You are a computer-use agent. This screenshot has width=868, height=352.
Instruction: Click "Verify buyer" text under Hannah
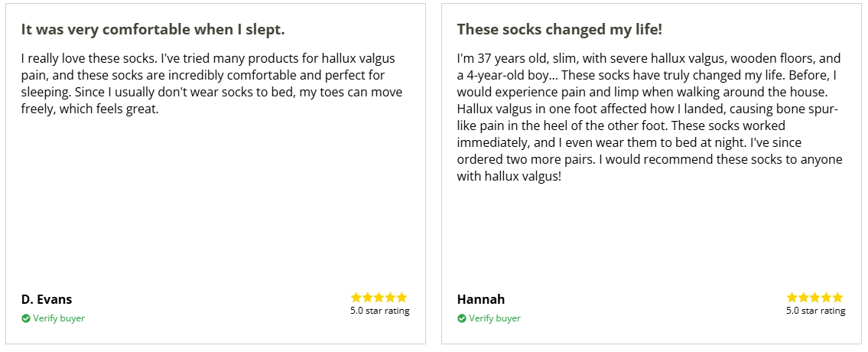click(x=495, y=318)
